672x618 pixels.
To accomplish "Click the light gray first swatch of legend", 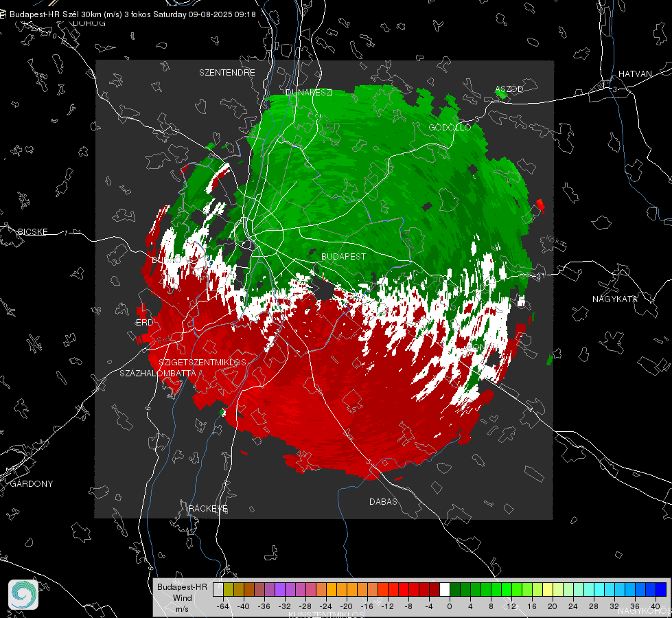I will 218,589.
